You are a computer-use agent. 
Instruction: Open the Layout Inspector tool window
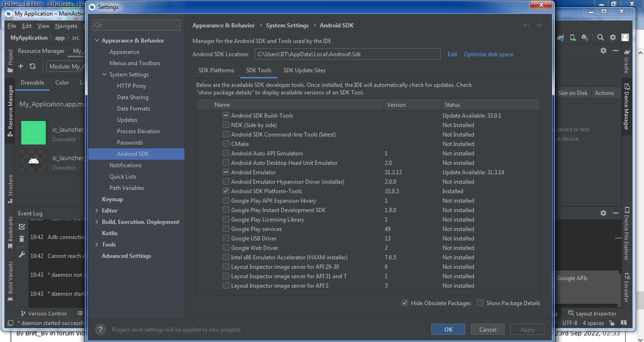(592, 314)
